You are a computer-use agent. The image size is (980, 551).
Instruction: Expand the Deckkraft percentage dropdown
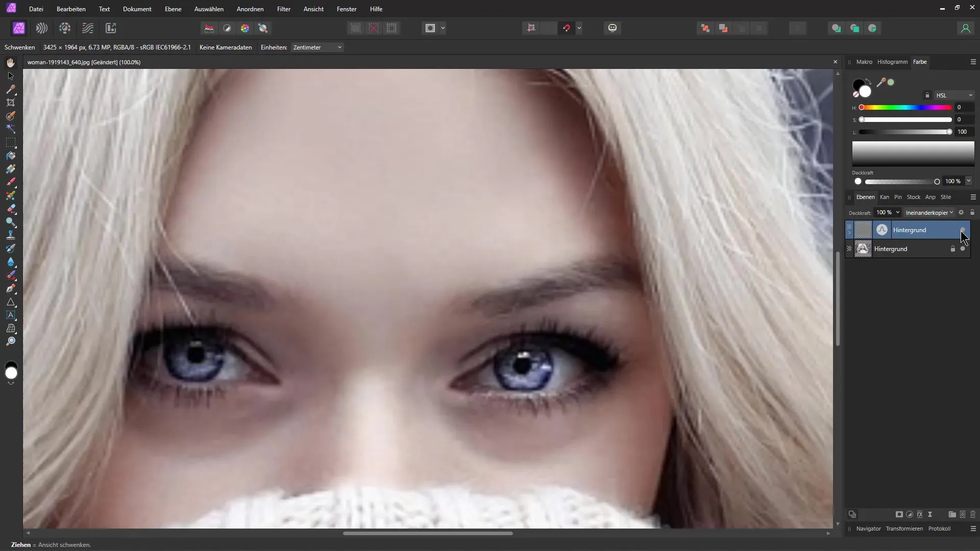coord(898,213)
